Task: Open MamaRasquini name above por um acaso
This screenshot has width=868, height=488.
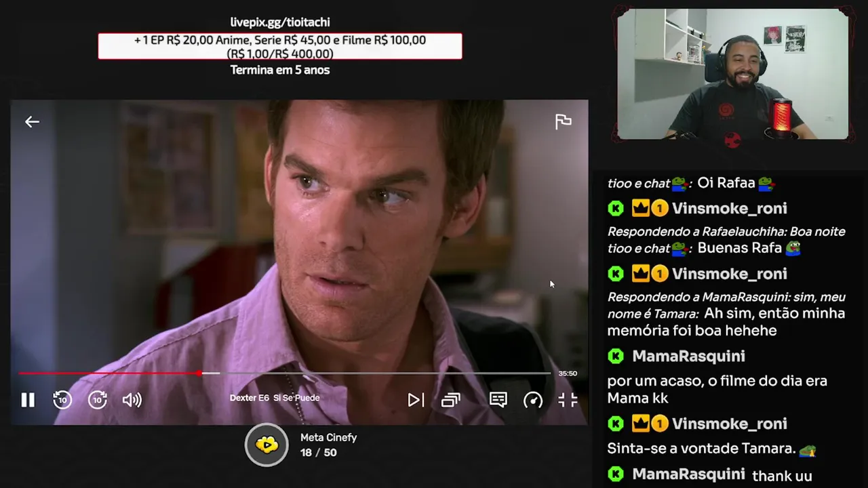Action: [x=688, y=357]
